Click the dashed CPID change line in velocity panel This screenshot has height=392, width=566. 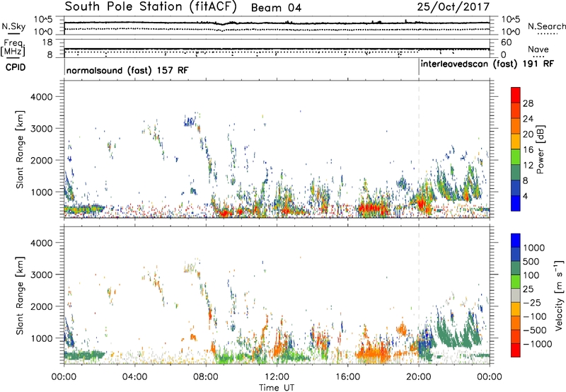(x=419, y=295)
